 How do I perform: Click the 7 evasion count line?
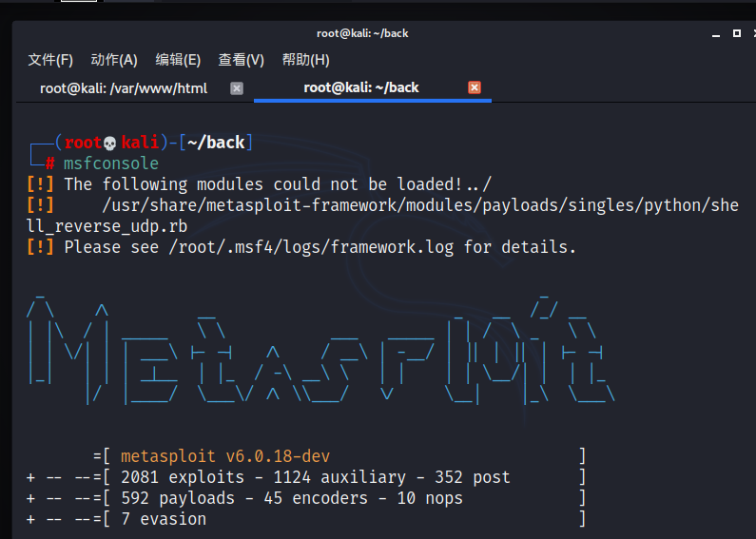(x=164, y=519)
